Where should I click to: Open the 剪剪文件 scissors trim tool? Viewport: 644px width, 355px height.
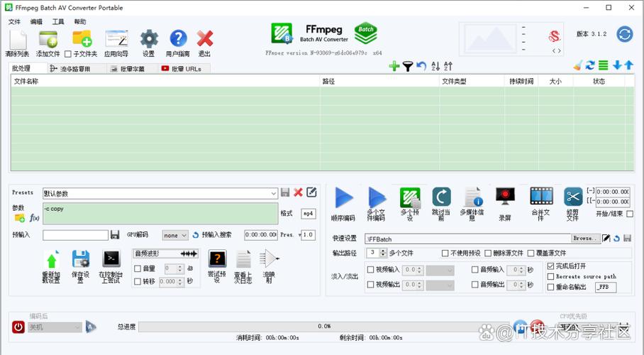(572, 198)
